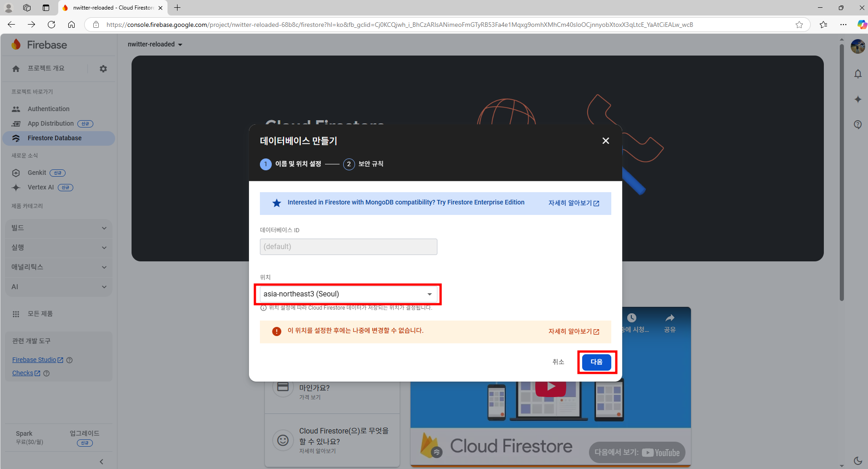The height and width of the screenshot is (469, 868).
Task: Close the 데이터베이스 만들기 dialog
Action: pyautogui.click(x=605, y=141)
